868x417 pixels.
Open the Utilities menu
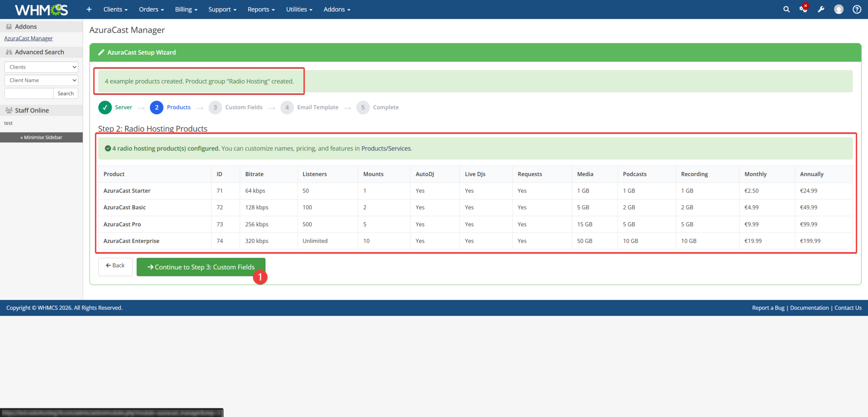point(299,9)
